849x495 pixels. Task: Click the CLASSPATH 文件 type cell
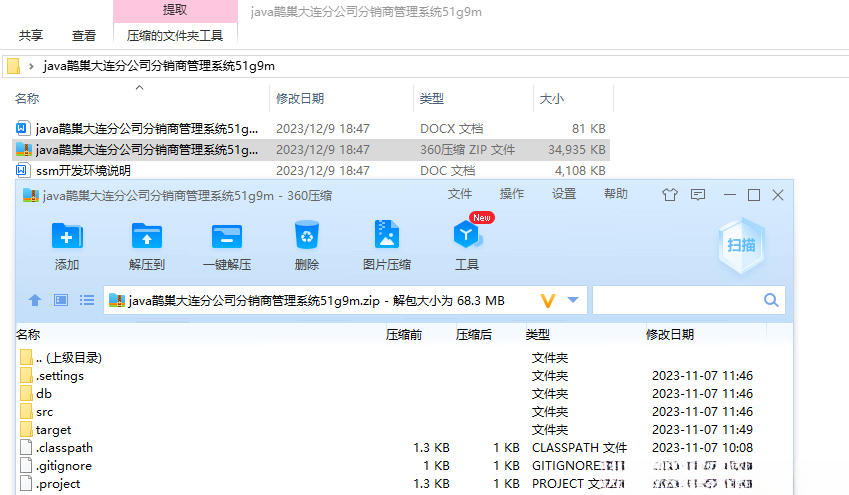point(579,448)
